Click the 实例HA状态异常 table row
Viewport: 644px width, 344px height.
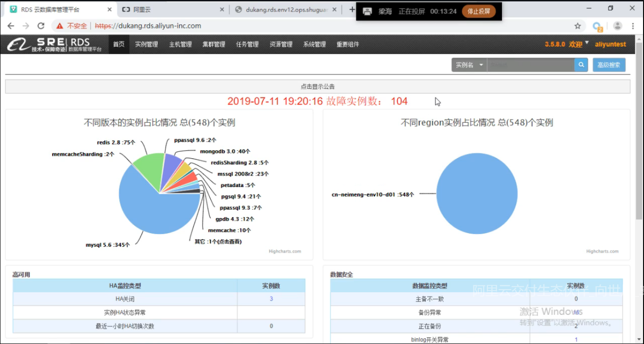pos(159,313)
